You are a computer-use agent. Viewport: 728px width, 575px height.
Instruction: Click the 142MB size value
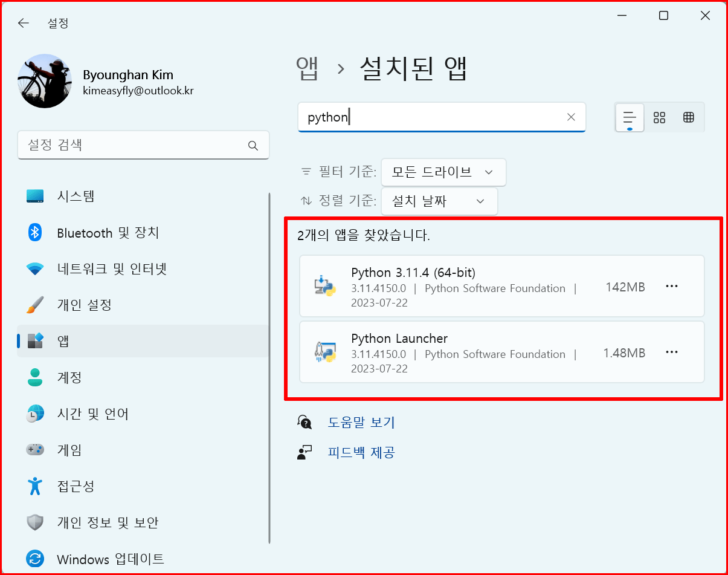pos(625,288)
